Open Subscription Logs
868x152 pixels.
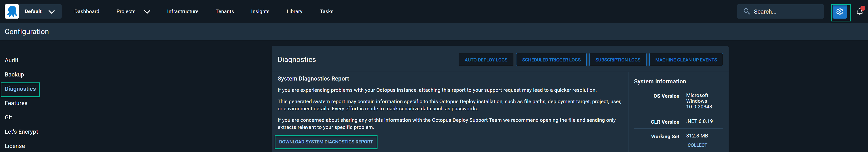617,60
